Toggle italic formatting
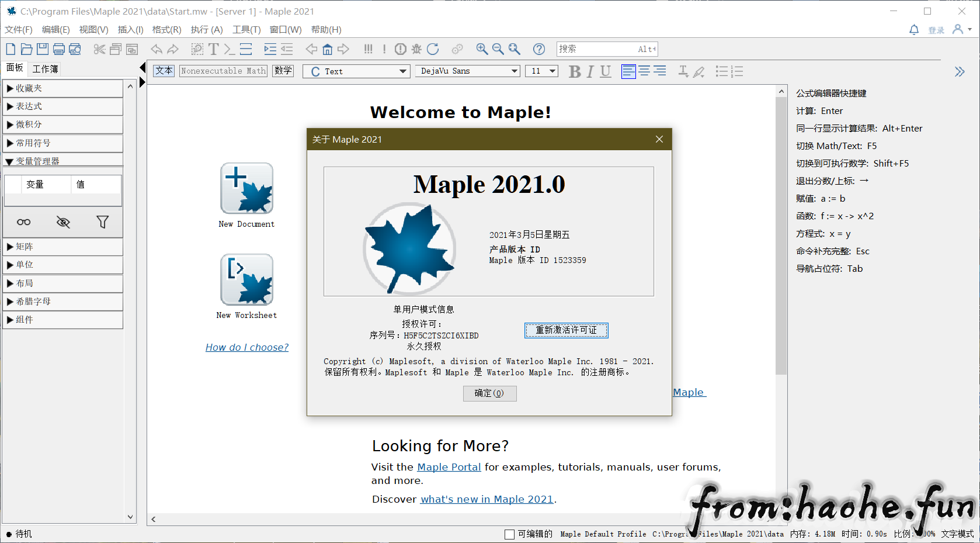Screen dimensions: 980x543 [x=590, y=71]
